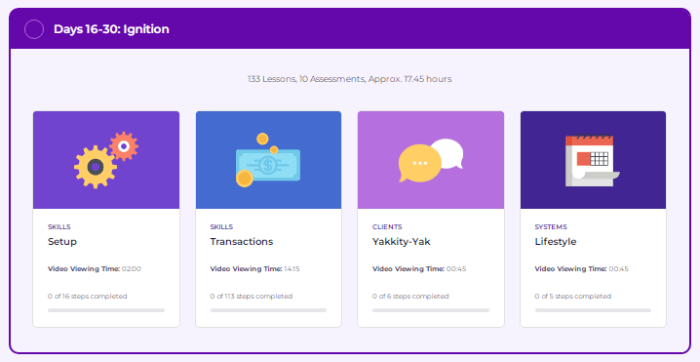The width and height of the screenshot is (700, 362).
Task: Click '0 of 16 steps completed' text
Action: (x=88, y=296)
